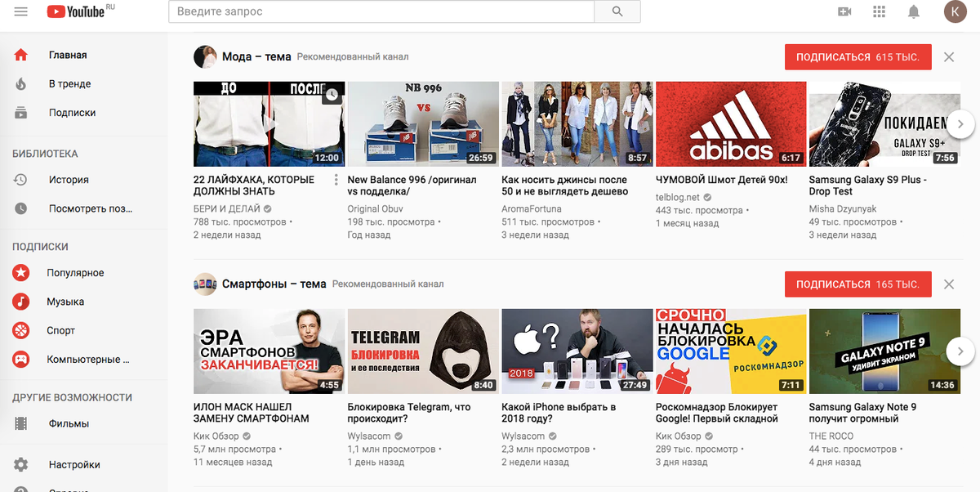This screenshot has height=492, width=980.
Task: Play the БЛОКИРОВКА GOOGLE thumbnail
Action: coord(731,351)
